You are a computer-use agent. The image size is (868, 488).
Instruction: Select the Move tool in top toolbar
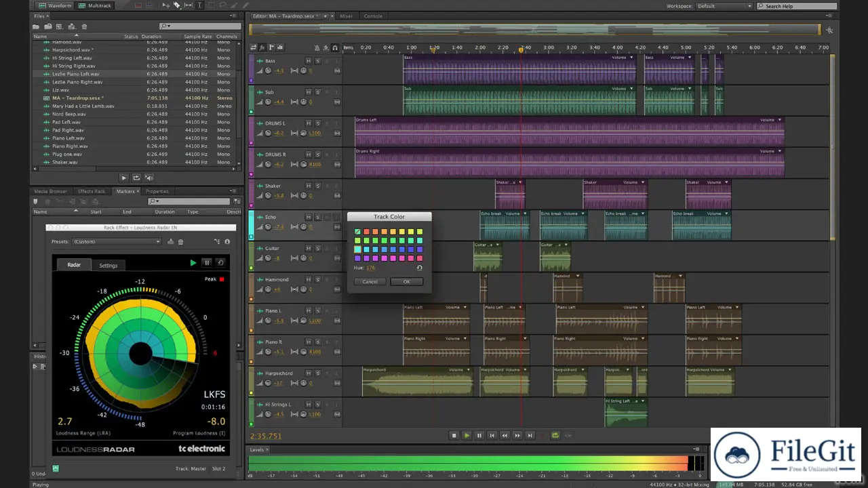tap(165, 5)
